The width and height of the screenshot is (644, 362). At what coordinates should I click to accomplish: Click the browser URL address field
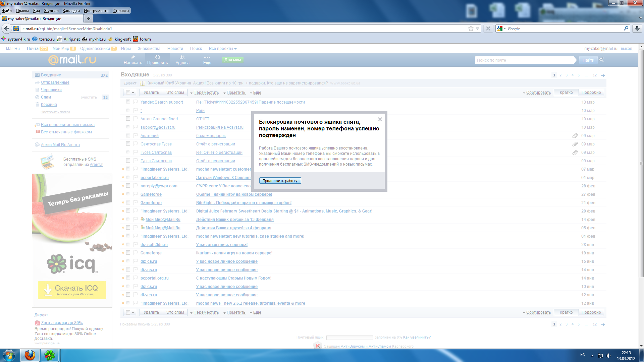click(x=243, y=28)
